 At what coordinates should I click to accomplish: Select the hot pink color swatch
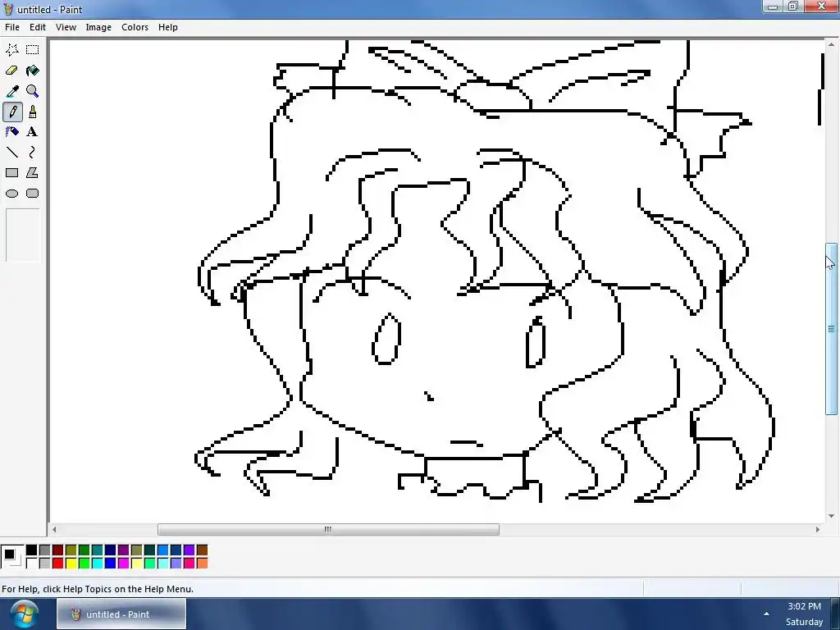(189, 563)
